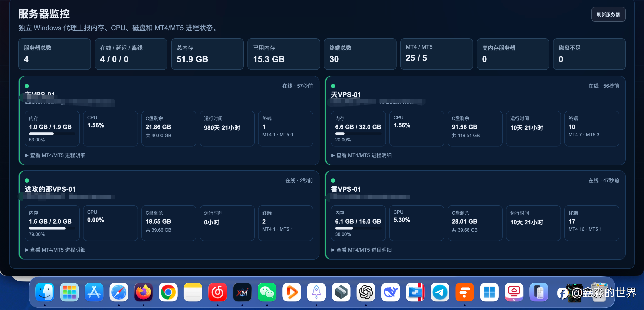Click the 在线 · 2秒前 status text
Viewport: 644px width, 310px height.
click(x=299, y=181)
